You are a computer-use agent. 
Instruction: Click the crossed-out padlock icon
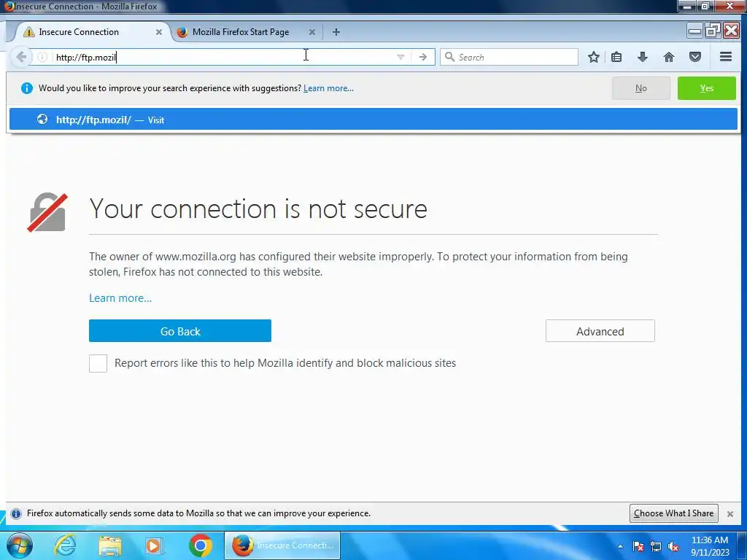47,212
